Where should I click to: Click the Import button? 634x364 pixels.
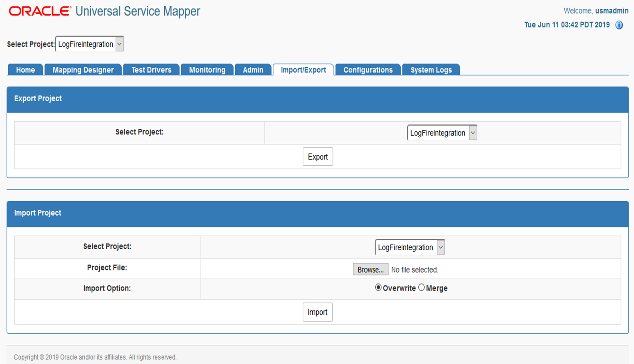317,312
